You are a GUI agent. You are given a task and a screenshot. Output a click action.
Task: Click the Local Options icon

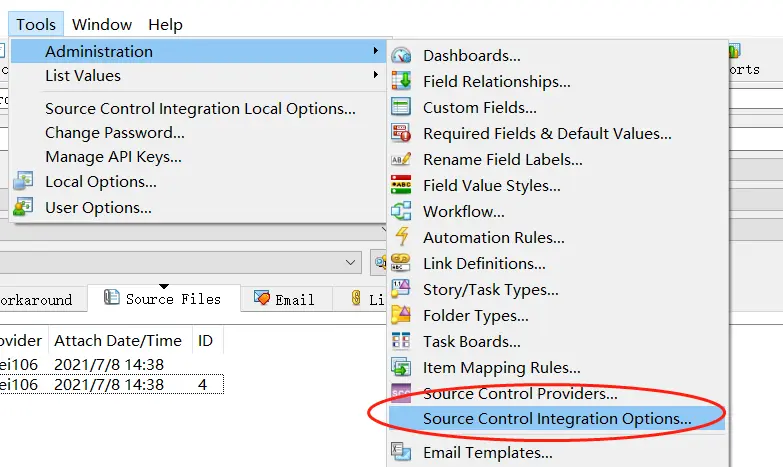pos(23,182)
